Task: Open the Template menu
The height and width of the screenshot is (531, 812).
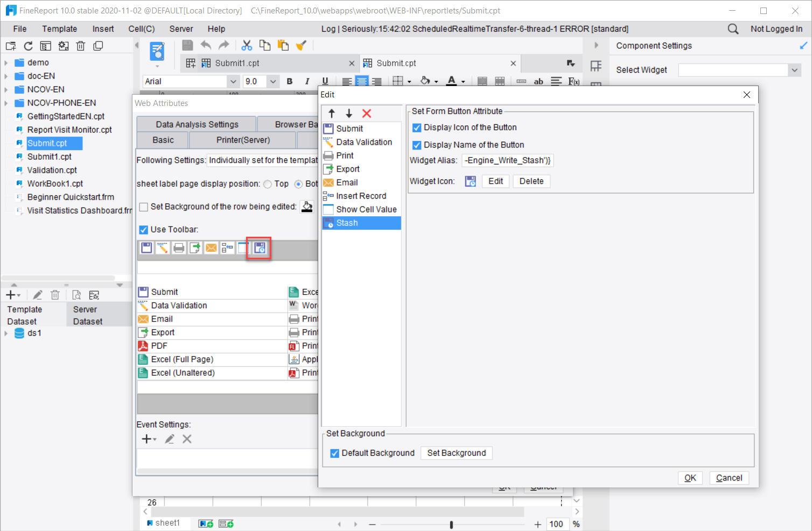Action: pyautogui.click(x=59, y=29)
